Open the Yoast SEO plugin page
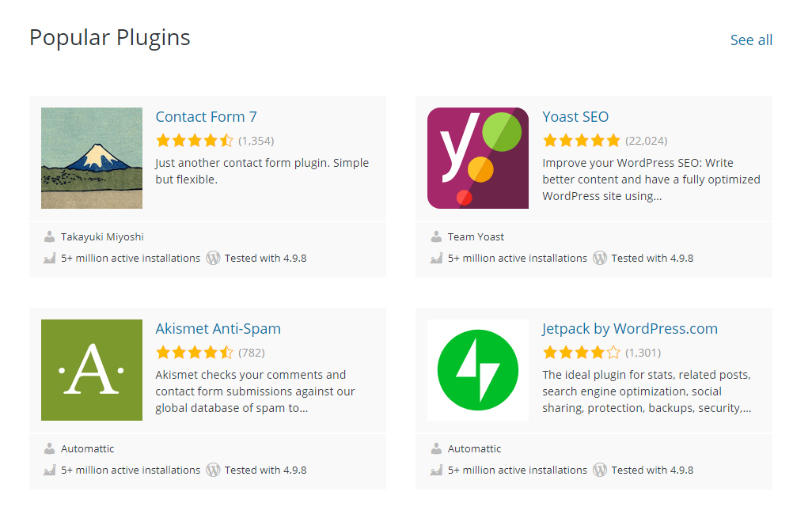This screenshot has height=514, width=812. click(x=575, y=116)
